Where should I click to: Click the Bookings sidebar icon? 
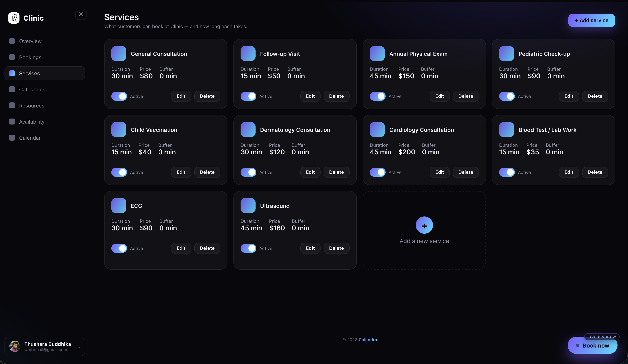tap(12, 57)
